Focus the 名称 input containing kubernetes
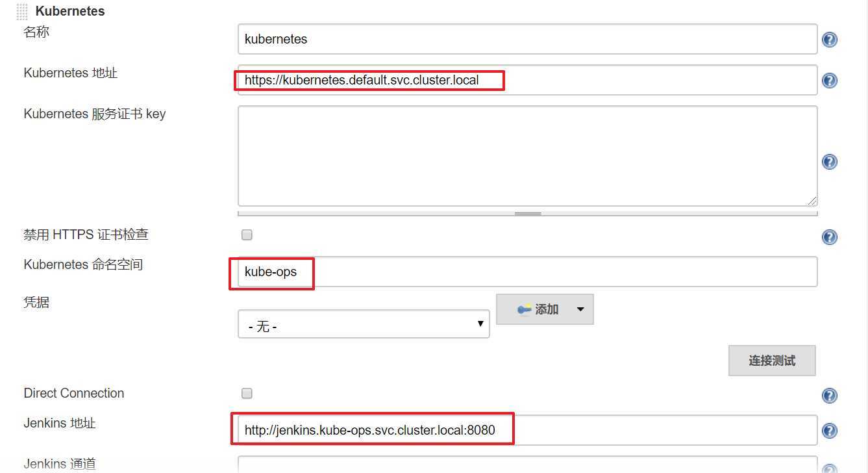Viewport: 868px width, 473px height. [x=527, y=39]
